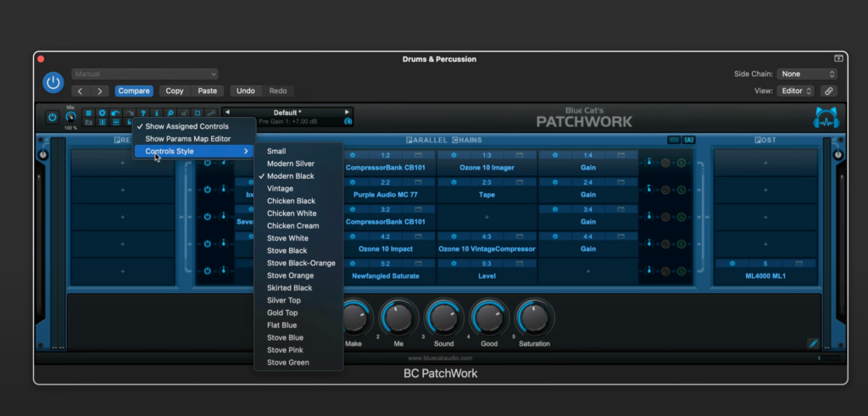Click the Copy button
The height and width of the screenshot is (416, 868).
(x=175, y=91)
